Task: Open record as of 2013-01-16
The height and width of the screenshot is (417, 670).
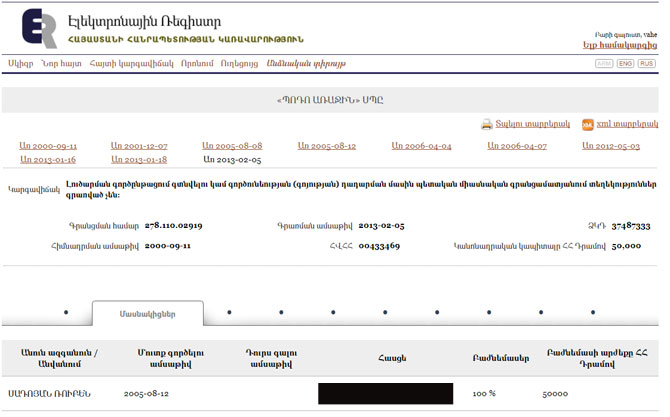Action: (x=48, y=160)
